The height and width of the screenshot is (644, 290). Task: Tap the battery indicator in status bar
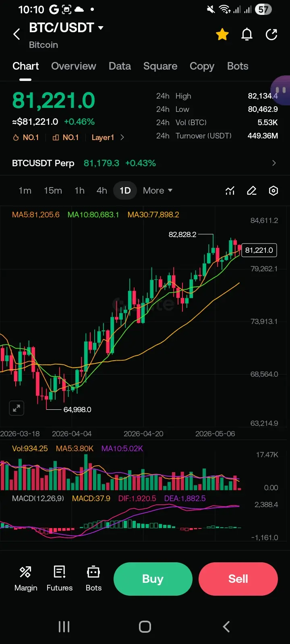[263, 9]
